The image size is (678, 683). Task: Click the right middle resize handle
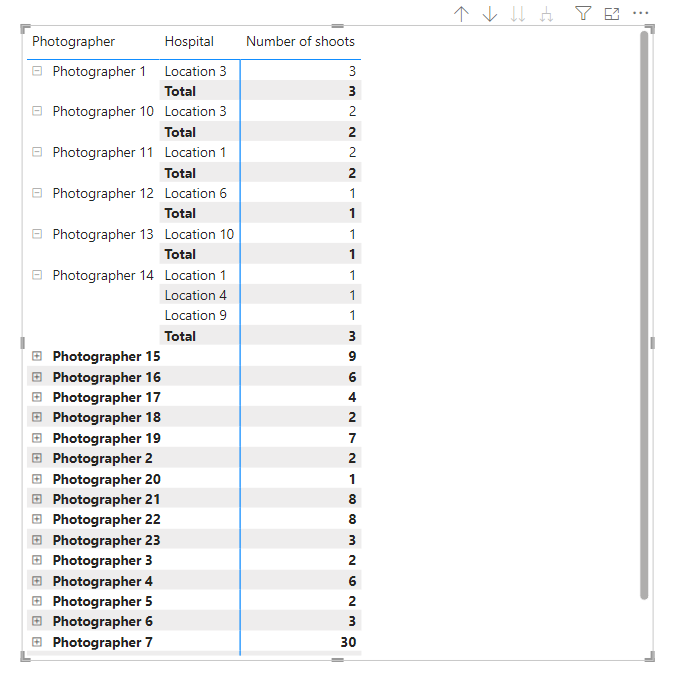652,343
